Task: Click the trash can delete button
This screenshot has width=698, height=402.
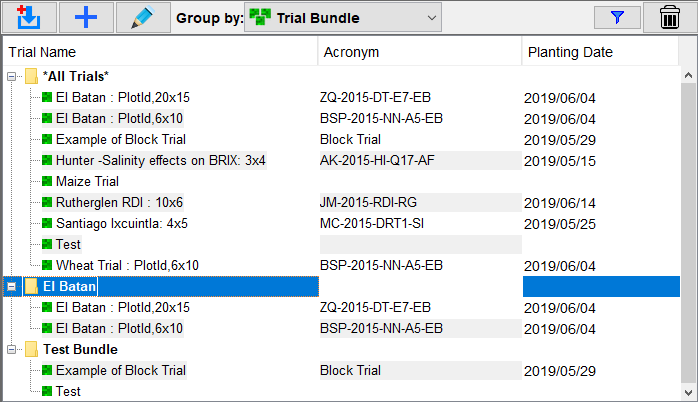Action: 669,17
